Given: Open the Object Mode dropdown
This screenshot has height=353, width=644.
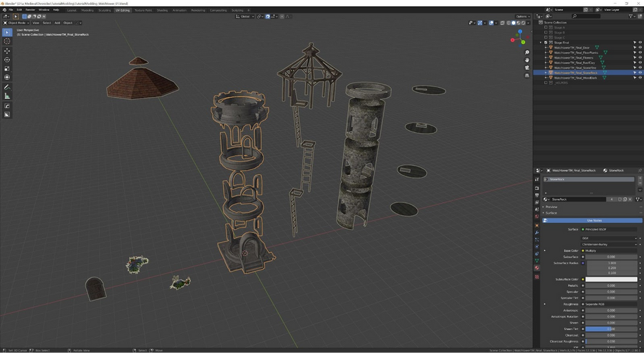Looking at the screenshot, I should 17,23.
